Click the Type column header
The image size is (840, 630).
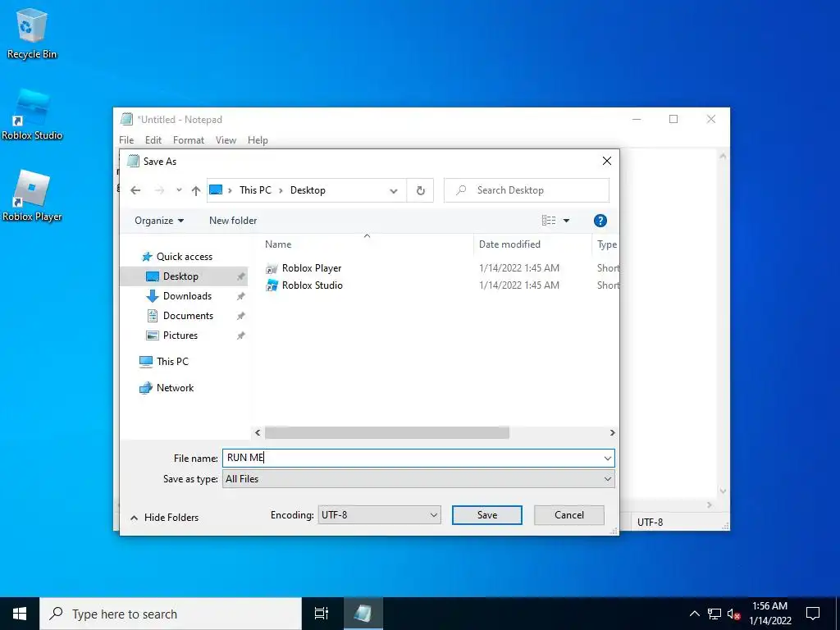[x=606, y=244]
